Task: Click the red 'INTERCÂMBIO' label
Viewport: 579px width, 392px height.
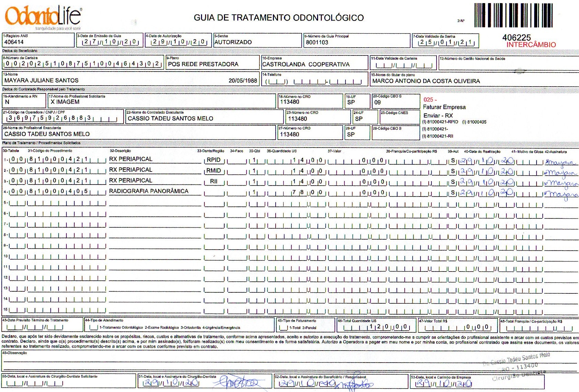Action: tap(531, 45)
